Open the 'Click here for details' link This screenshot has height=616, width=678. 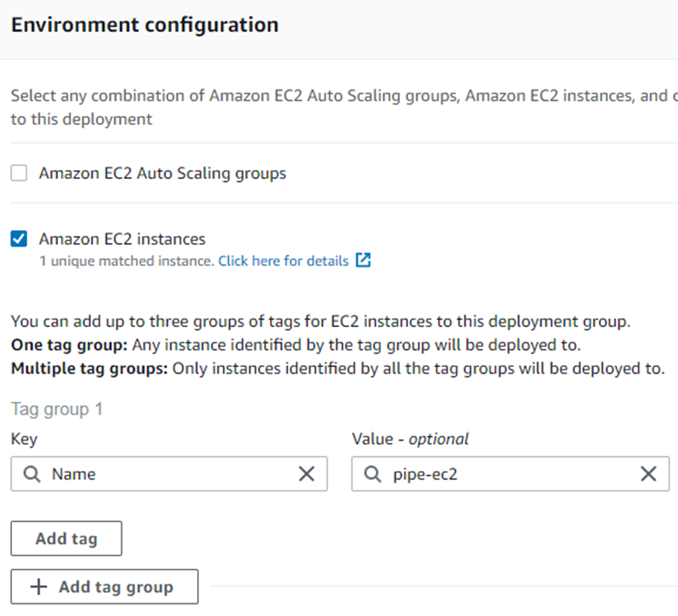click(x=283, y=262)
